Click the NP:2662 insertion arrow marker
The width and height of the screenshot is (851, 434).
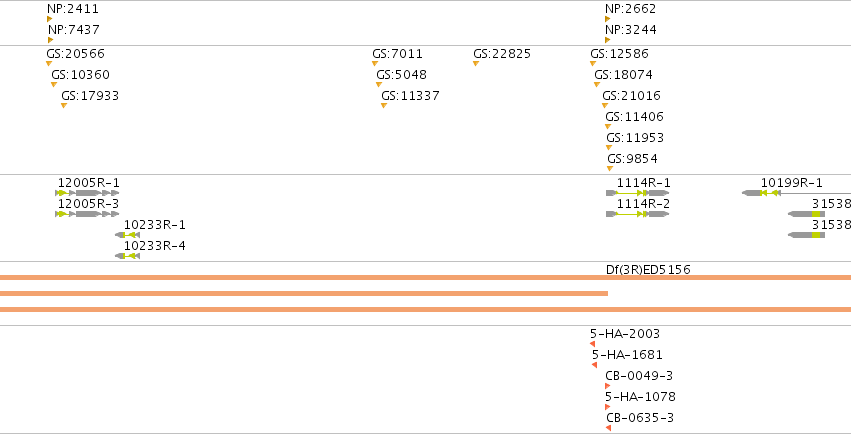point(607,19)
